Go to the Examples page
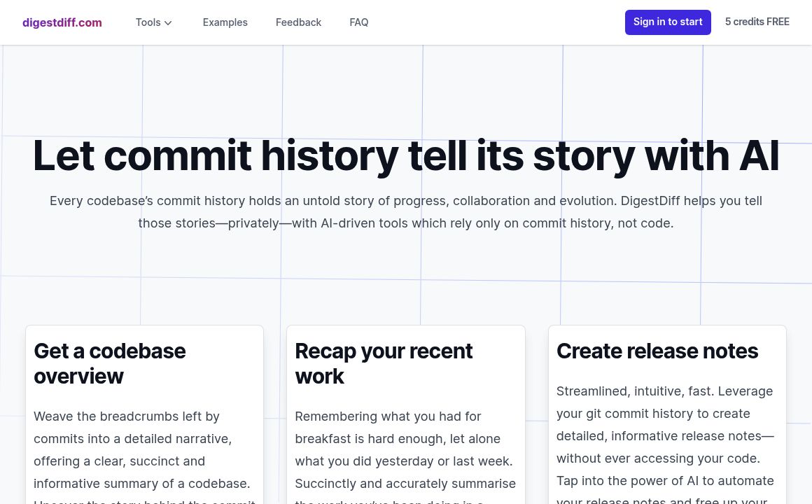This screenshot has height=504, width=812. pyautogui.click(x=225, y=22)
